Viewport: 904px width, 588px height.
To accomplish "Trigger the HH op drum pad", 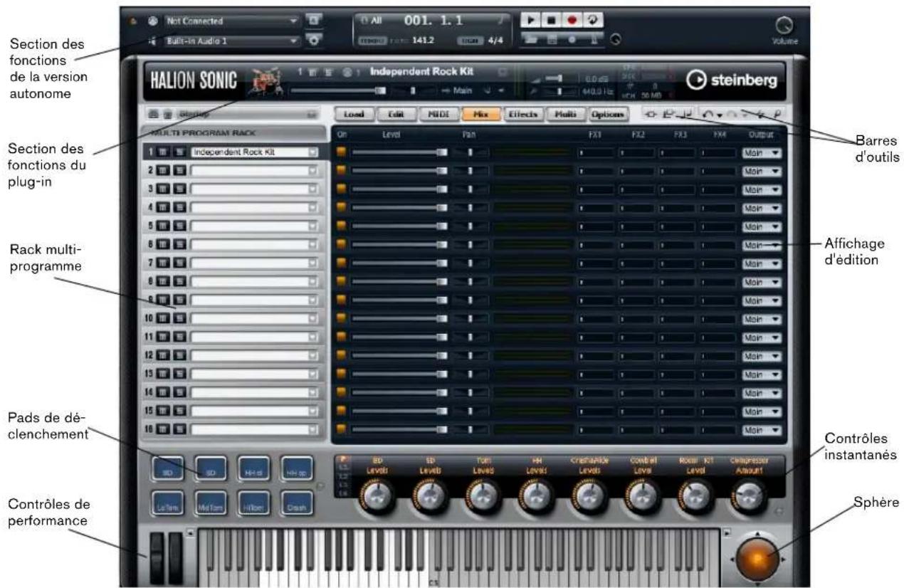I will [x=295, y=469].
